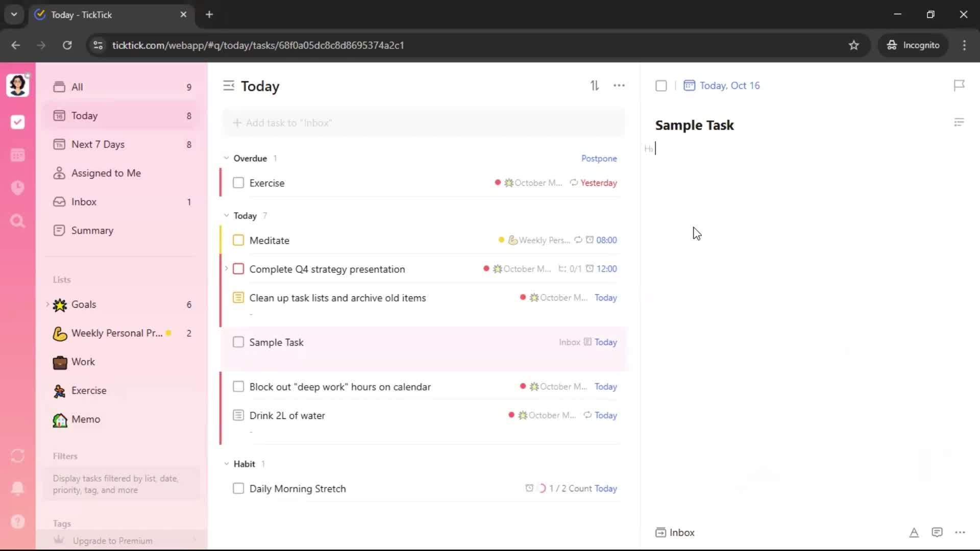Open the Calendar view icon in left rail

(x=17, y=155)
